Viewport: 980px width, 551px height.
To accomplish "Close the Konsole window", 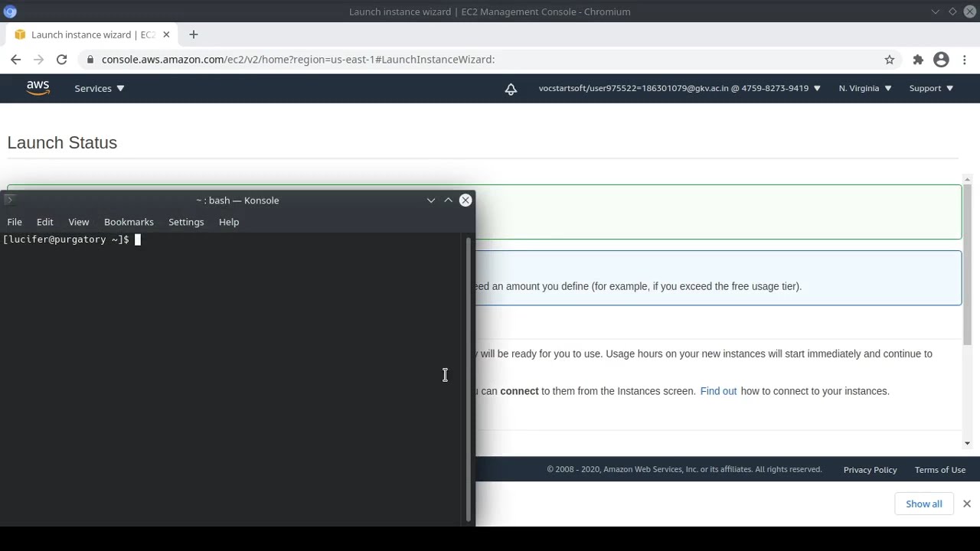I will coord(465,201).
